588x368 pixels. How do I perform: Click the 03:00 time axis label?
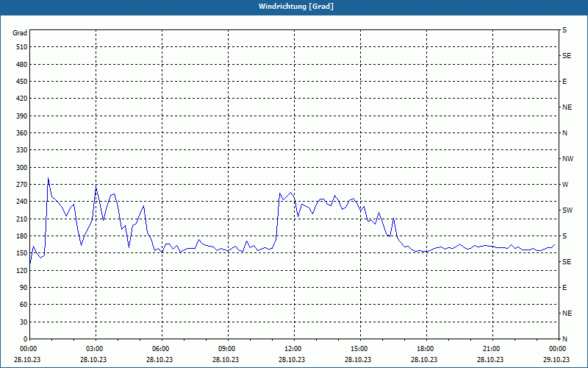pos(94,349)
